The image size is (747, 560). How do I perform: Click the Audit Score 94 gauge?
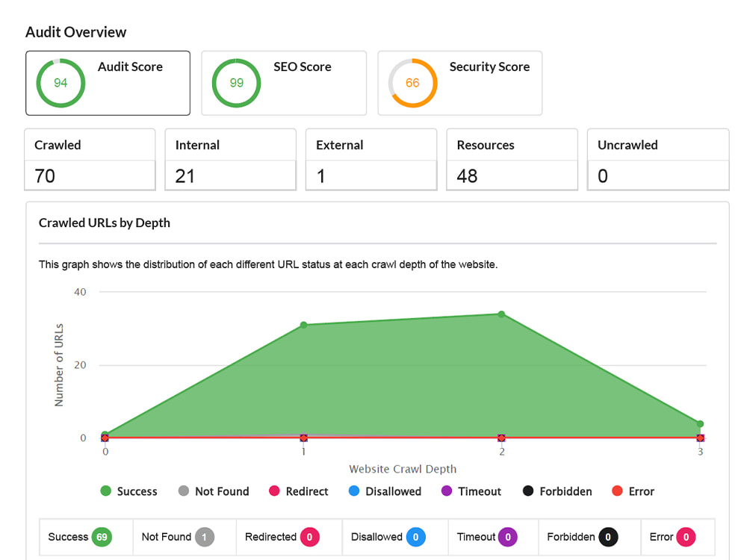pyautogui.click(x=61, y=83)
